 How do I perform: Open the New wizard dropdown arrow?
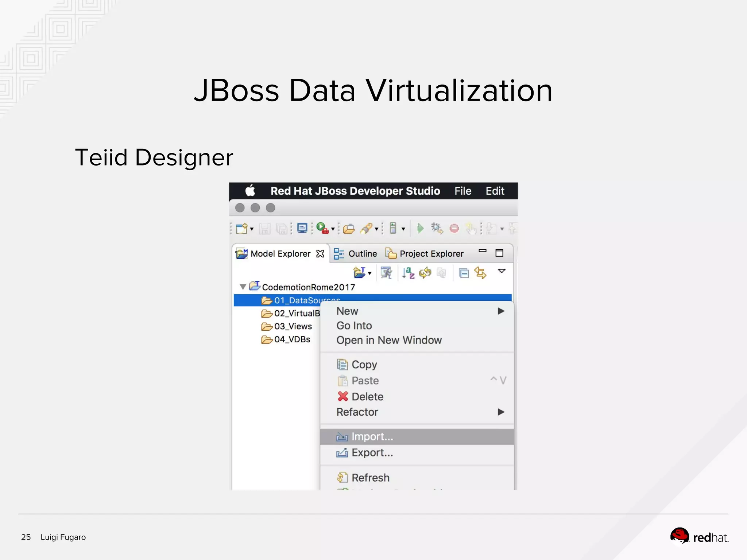[x=252, y=229]
